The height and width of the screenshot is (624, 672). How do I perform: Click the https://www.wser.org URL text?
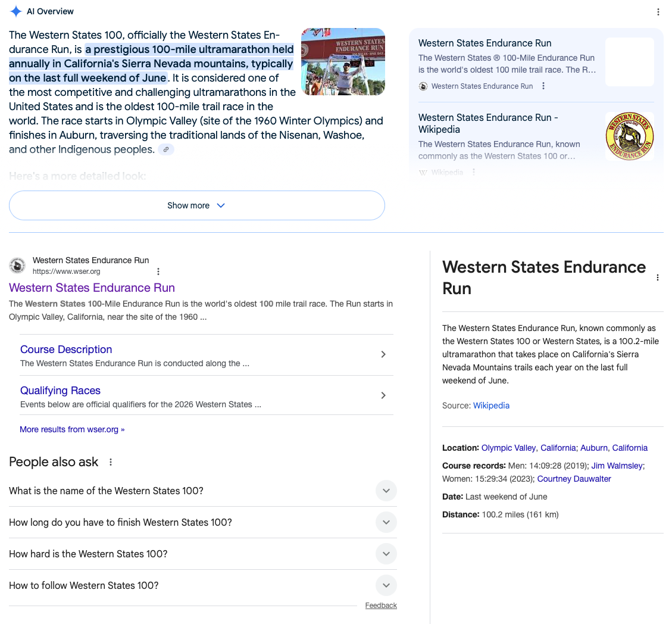coord(67,272)
